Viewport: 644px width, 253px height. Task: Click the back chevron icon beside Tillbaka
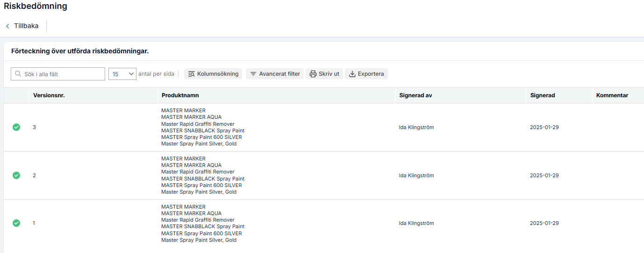[x=7, y=26]
